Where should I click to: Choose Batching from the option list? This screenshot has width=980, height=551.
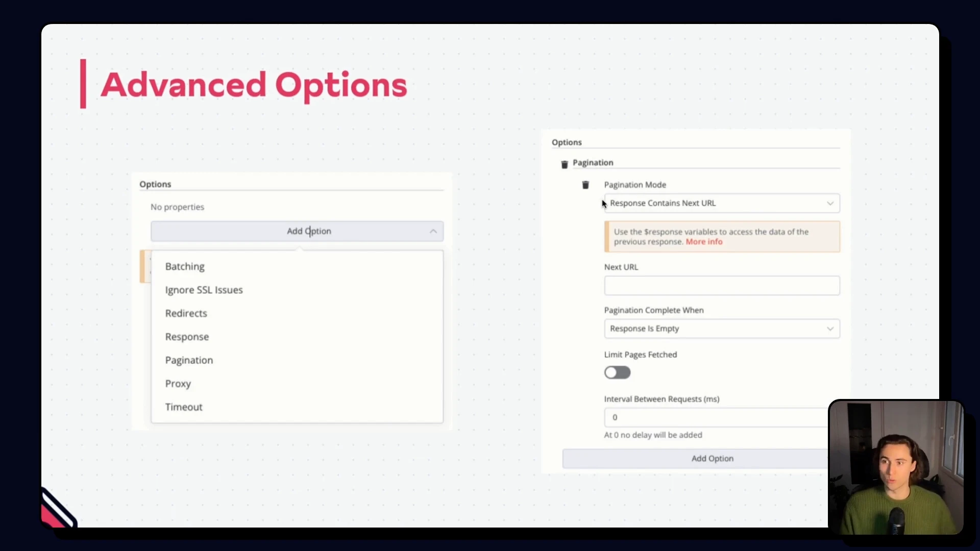[185, 266]
